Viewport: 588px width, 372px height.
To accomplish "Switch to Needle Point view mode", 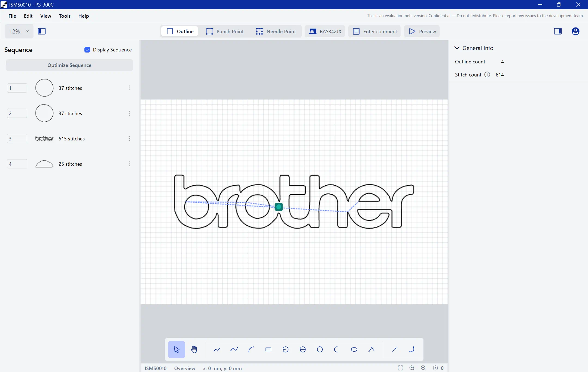I will (276, 31).
